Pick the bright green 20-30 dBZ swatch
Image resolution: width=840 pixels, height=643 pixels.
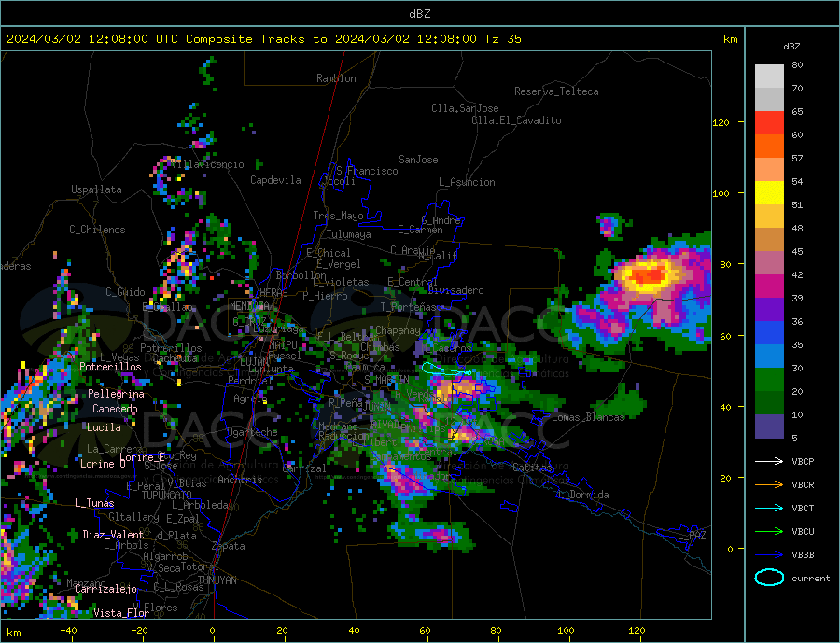coord(769,380)
